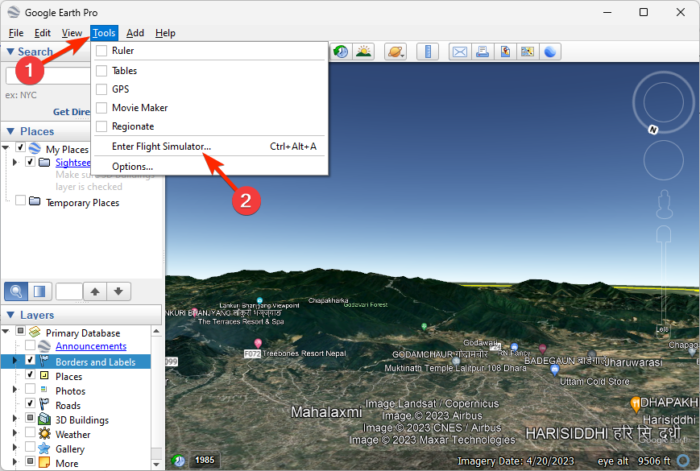Collapse the Layers panel triangle
700x471 pixels.
10,315
